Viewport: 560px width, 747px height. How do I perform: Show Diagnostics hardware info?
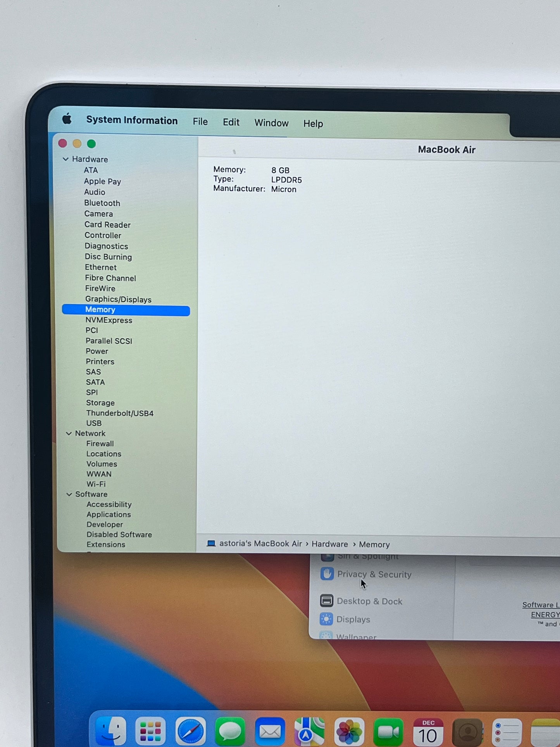tap(107, 246)
